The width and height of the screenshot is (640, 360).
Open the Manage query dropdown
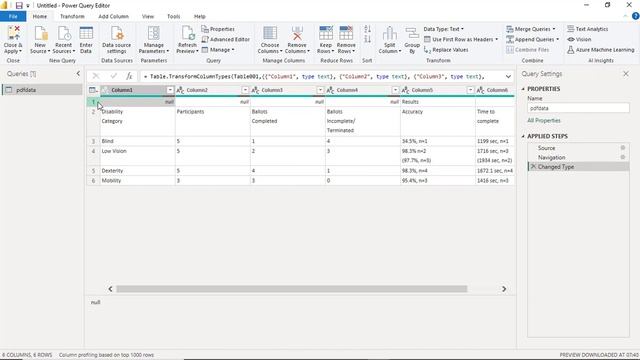[x=218, y=50]
